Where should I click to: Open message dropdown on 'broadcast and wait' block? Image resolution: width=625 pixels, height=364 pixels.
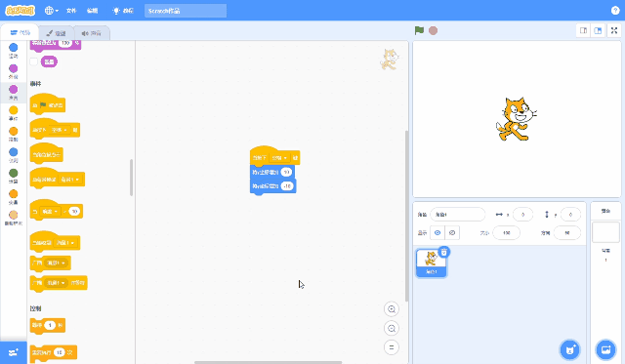57,283
